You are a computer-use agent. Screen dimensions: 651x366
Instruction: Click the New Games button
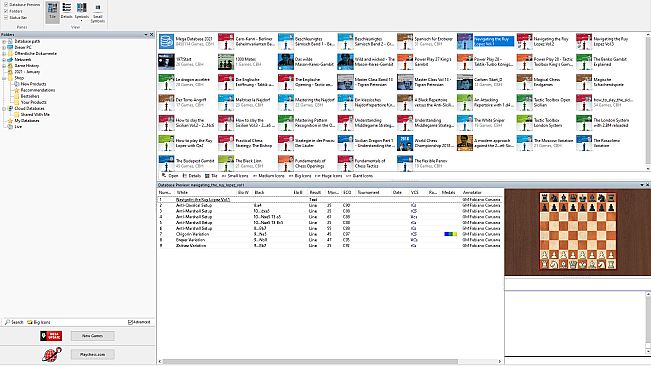pos(92,336)
